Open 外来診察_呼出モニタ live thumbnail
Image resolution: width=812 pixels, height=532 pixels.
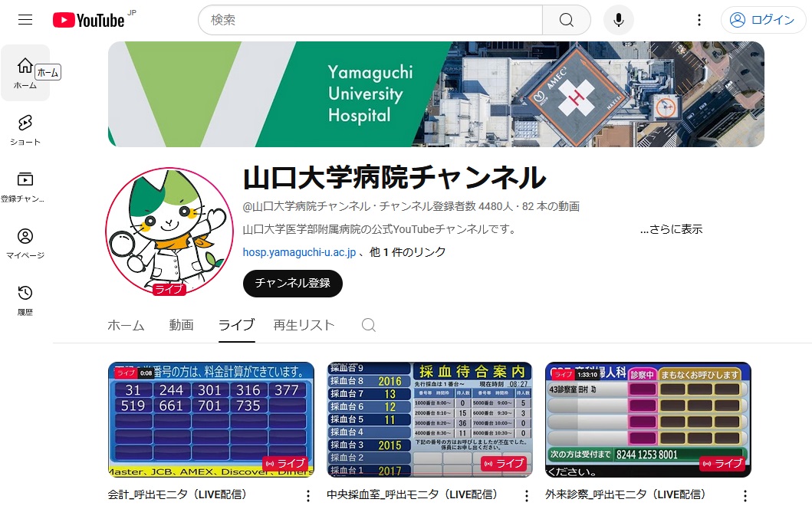pos(648,420)
